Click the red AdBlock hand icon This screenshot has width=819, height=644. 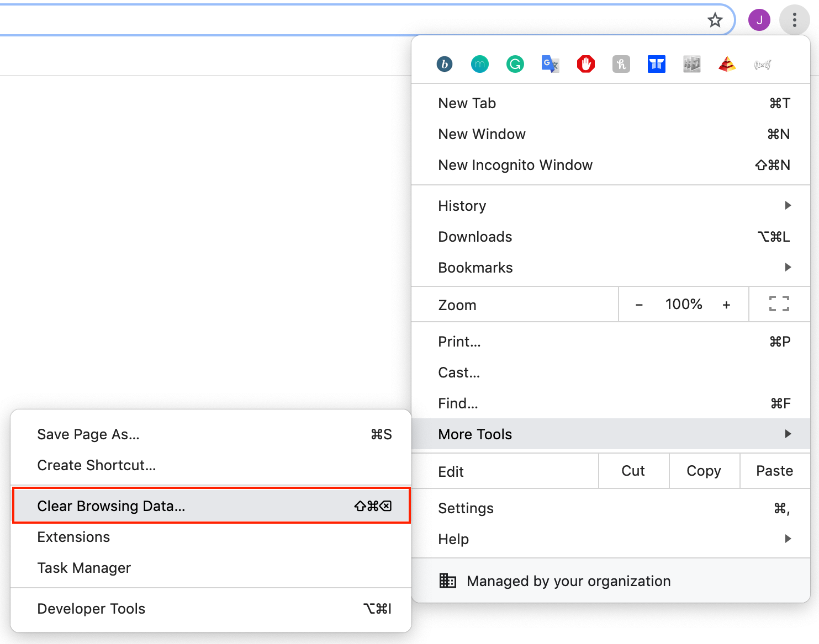coord(586,65)
